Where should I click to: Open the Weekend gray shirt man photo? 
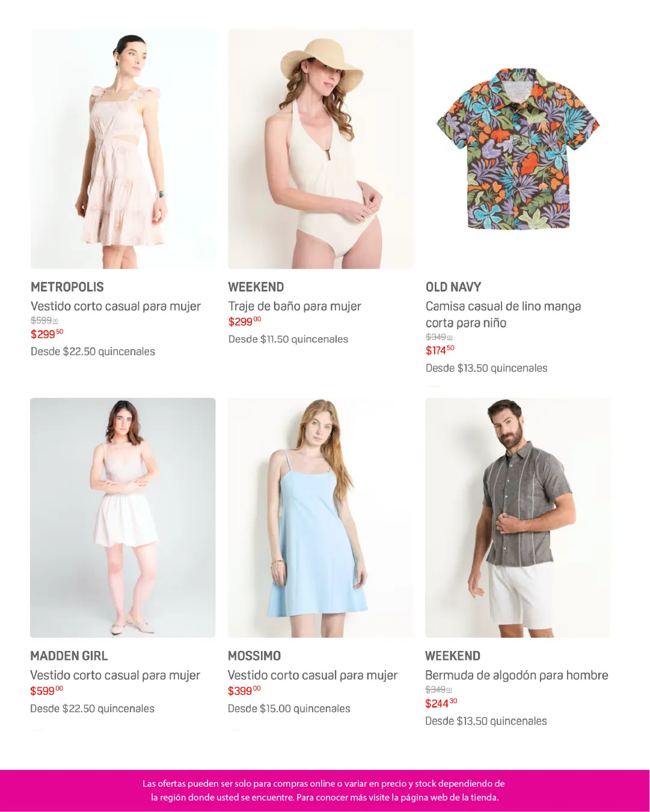(x=518, y=517)
